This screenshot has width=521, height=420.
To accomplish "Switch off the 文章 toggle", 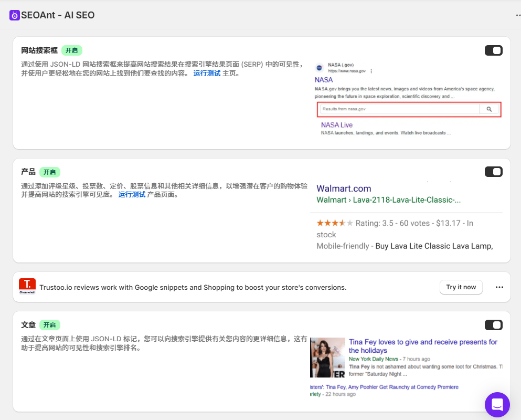I will pyautogui.click(x=493, y=325).
